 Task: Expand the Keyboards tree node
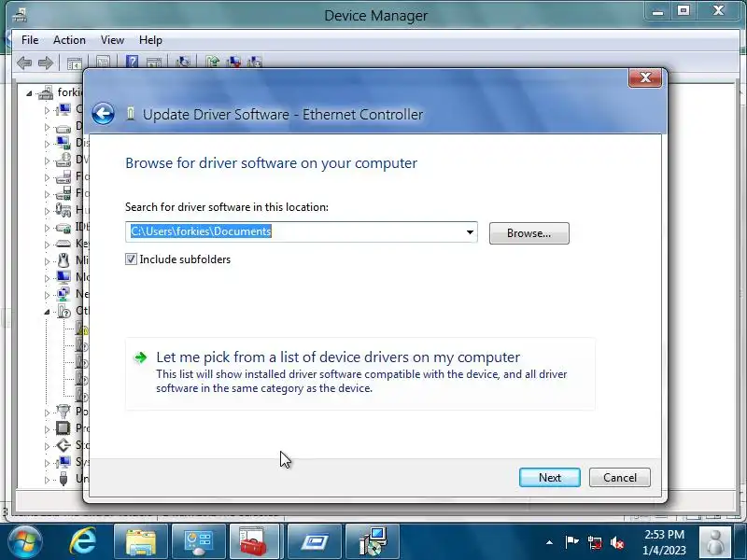click(47, 245)
